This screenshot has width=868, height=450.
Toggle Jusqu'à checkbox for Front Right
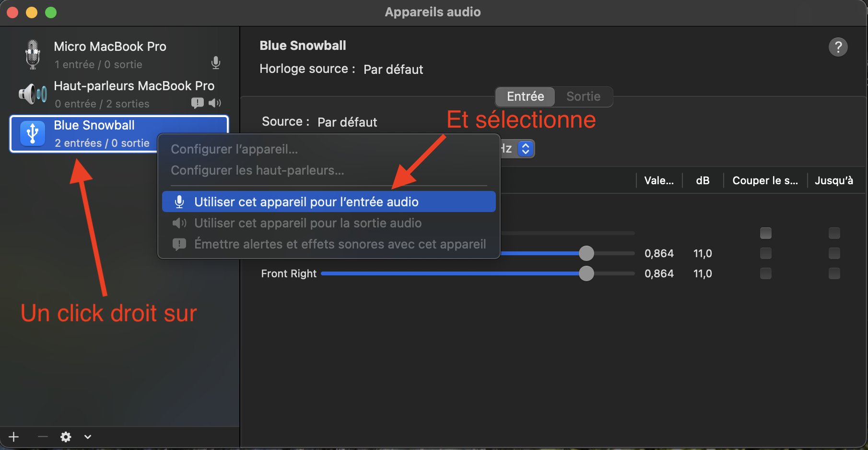pyautogui.click(x=834, y=273)
